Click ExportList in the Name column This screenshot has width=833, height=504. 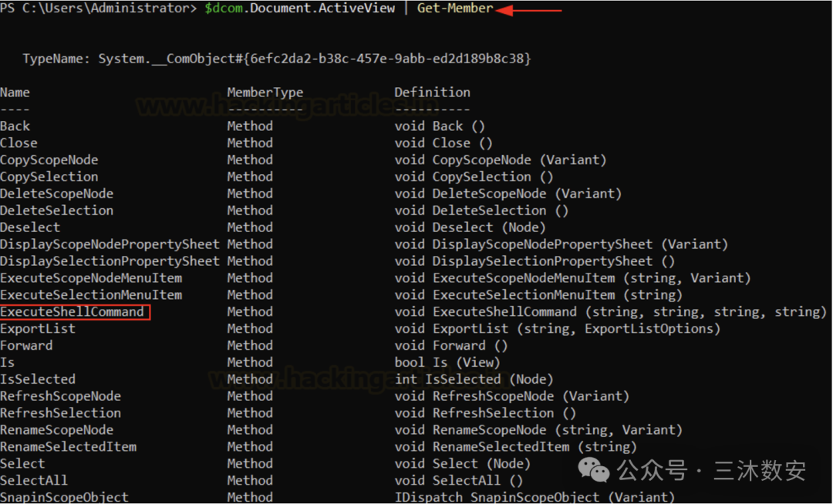point(38,329)
